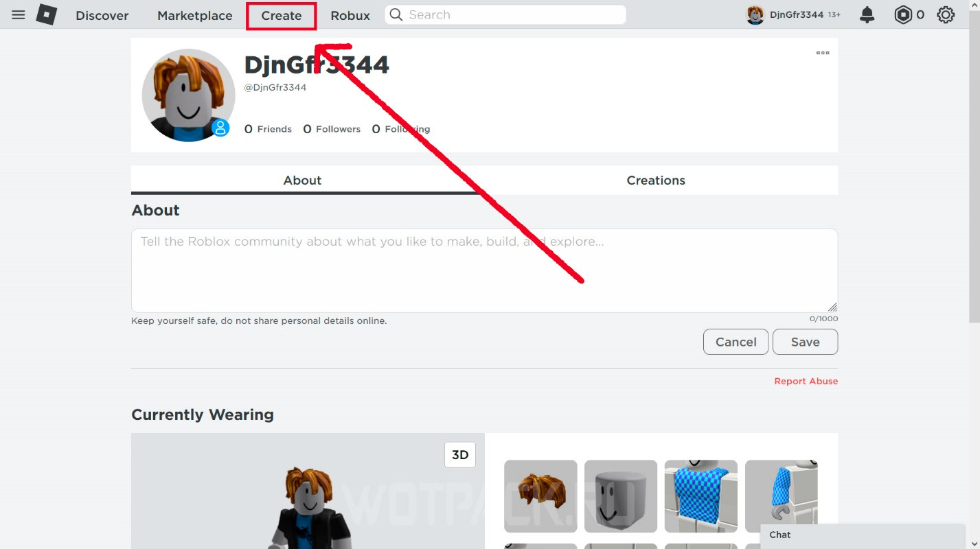Open the settings gear menu

click(x=946, y=14)
